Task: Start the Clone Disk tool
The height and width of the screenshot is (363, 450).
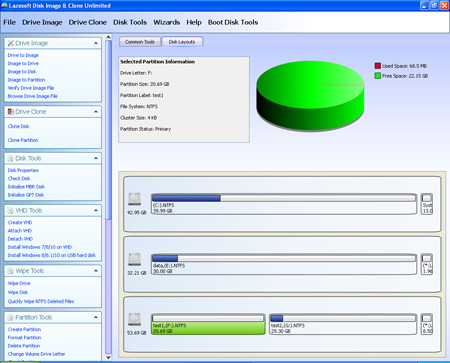Action: pos(18,126)
